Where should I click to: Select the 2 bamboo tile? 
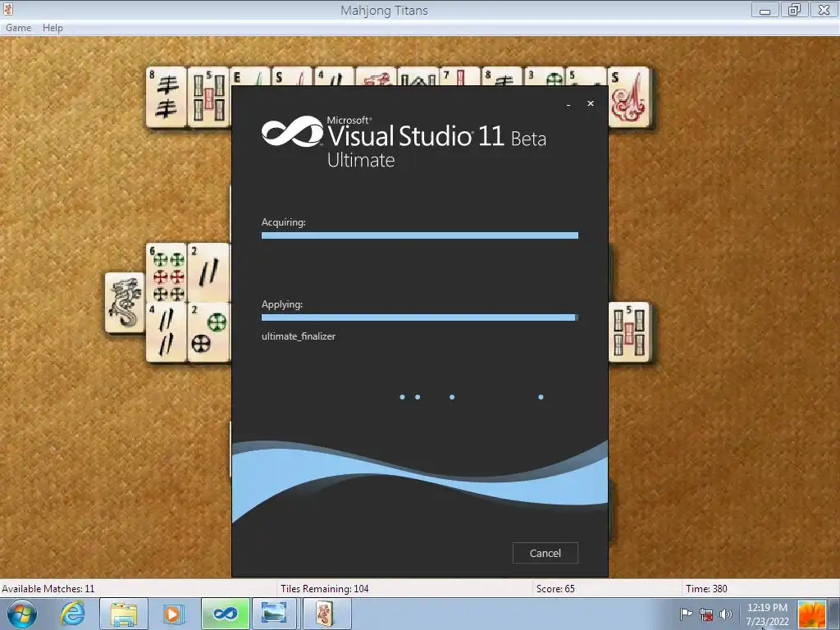pos(209,272)
